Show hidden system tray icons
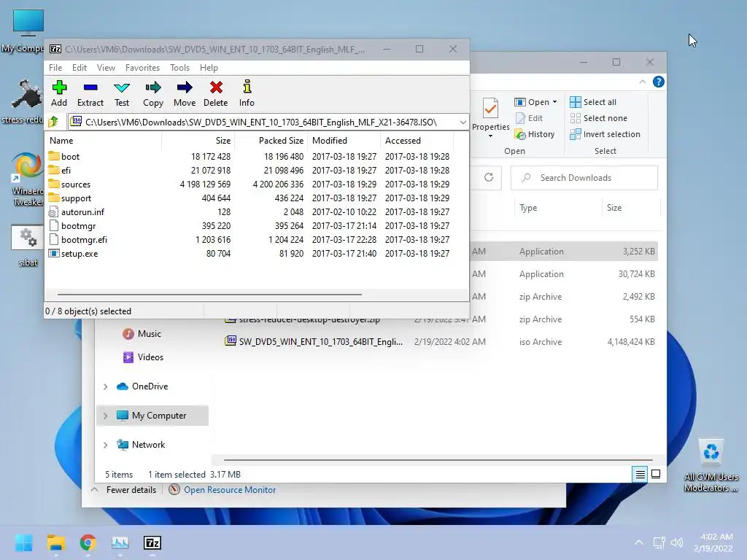This screenshot has width=747, height=560. tap(639, 542)
